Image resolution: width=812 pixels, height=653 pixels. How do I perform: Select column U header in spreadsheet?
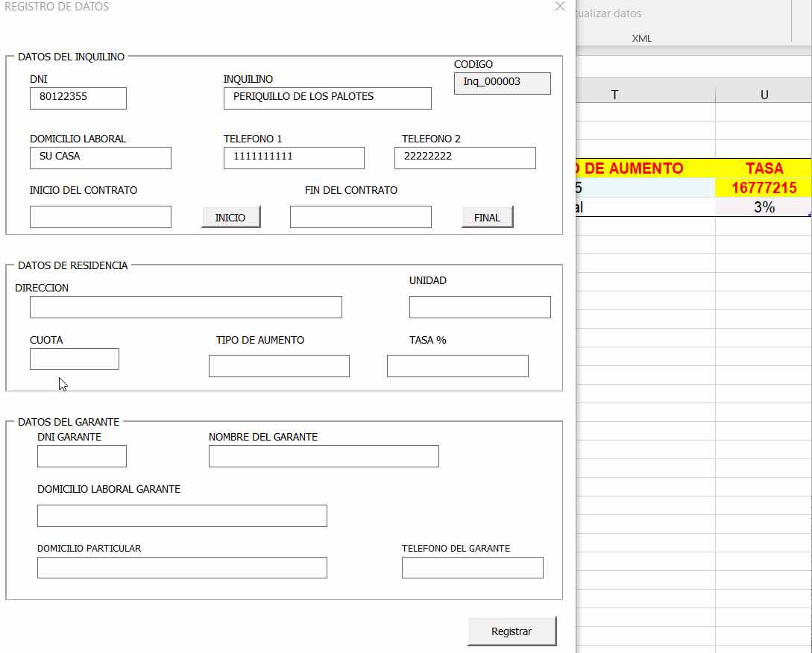pyautogui.click(x=764, y=95)
